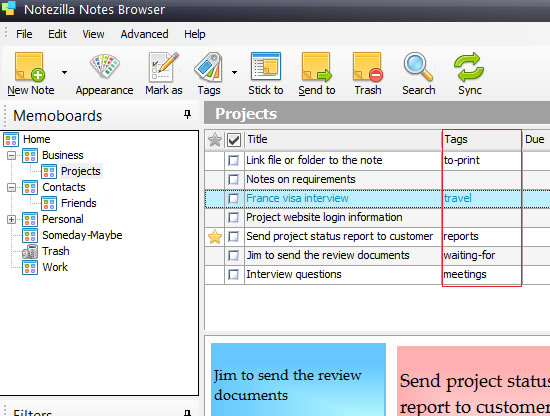Sort by Title column header
Image resolution: width=550 pixels, height=416 pixels.
[x=343, y=140]
